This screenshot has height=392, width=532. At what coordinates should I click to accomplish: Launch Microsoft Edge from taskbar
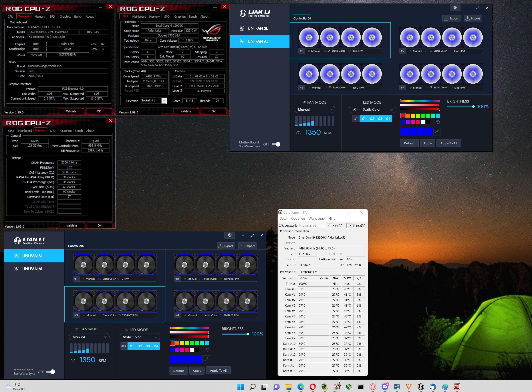click(301, 387)
